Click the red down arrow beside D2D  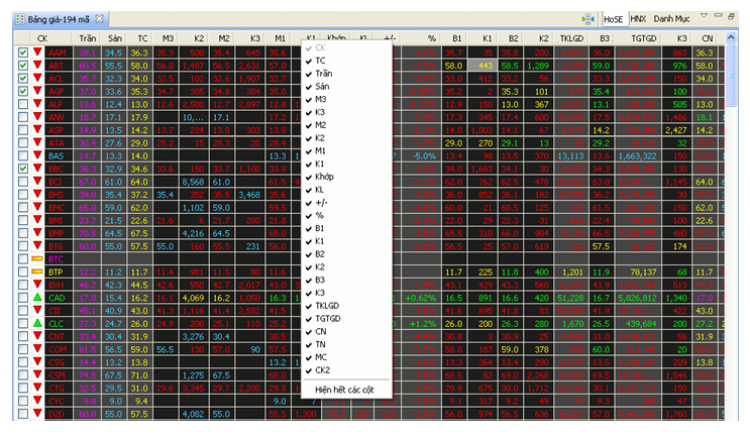pyautogui.click(x=37, y=413)
